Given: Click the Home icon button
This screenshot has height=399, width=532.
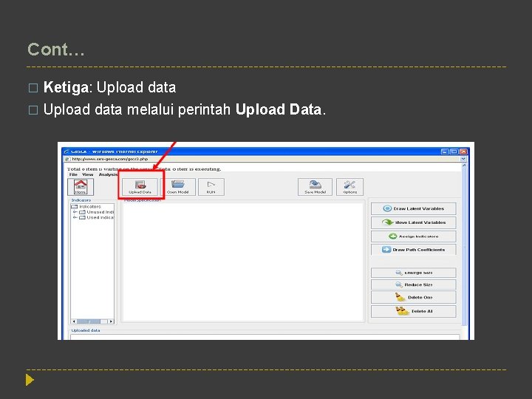Looking at the screenshot, I should [x=81, y=187].
